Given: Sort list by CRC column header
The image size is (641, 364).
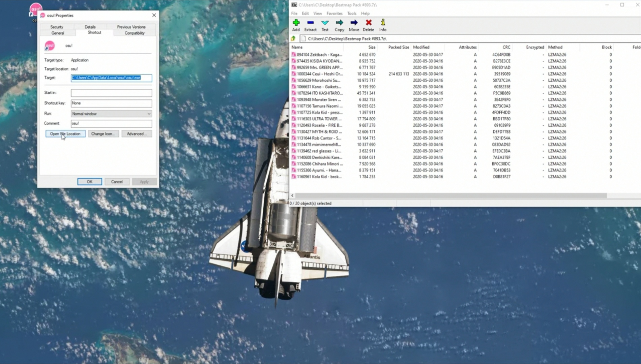Looking at the screenshot, I should (x=495, y=47).
